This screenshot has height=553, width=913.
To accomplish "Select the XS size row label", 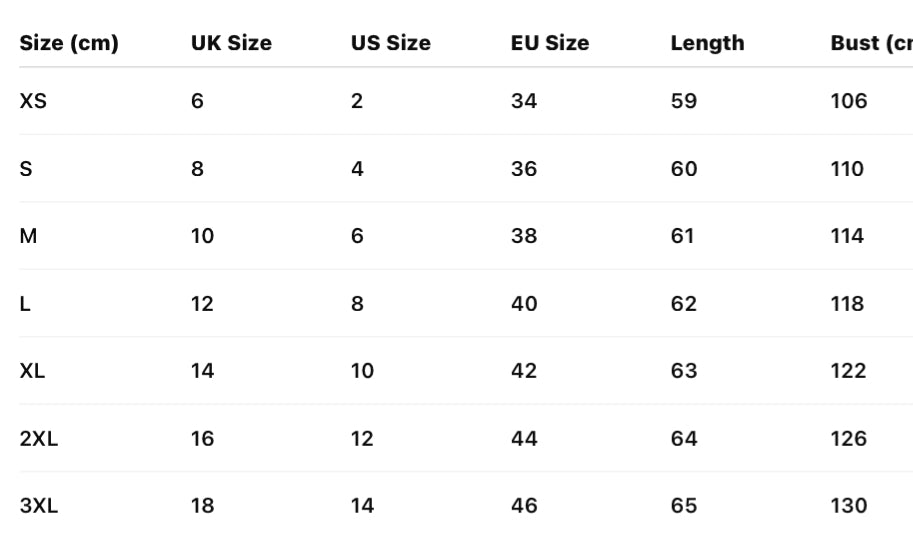I will point(33,101).
